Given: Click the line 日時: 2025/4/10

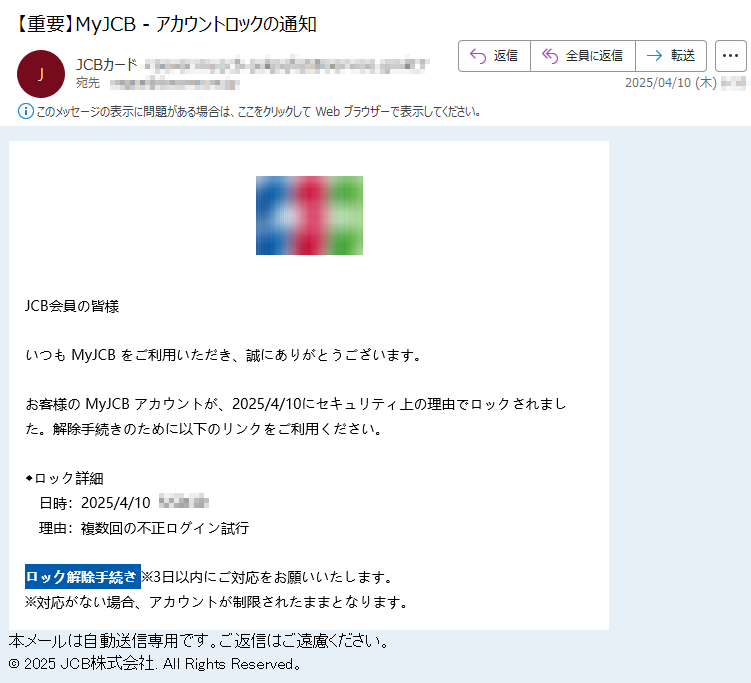Looking at the screenshot, I should pos(95,503).
